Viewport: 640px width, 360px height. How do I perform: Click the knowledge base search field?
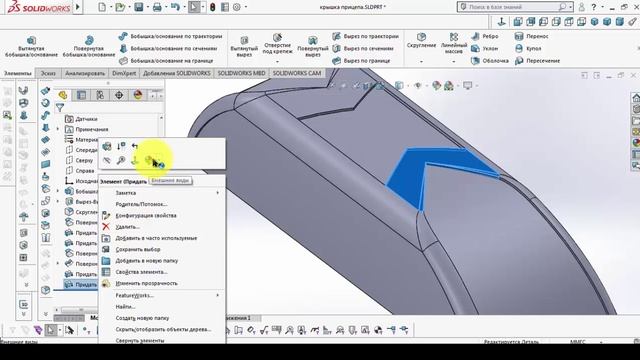click(x=515, y=7)
